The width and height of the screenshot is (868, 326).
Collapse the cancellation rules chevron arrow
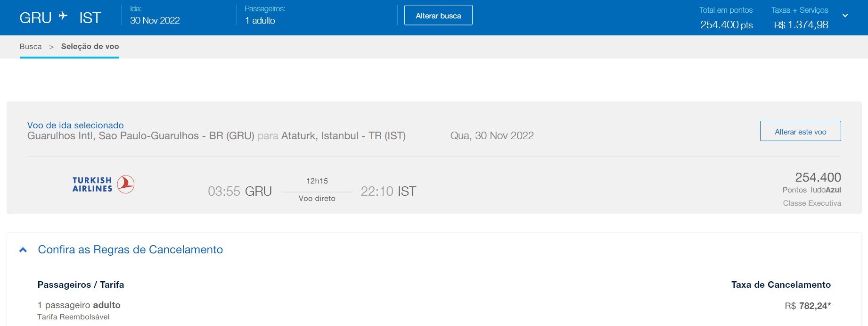click(x=23, y=250)
